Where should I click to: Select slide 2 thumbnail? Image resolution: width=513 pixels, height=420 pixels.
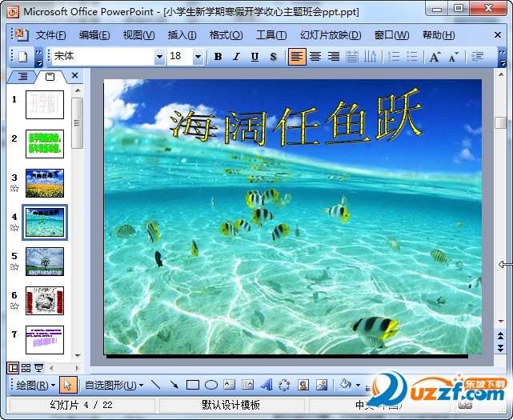(x=45, y=144)
